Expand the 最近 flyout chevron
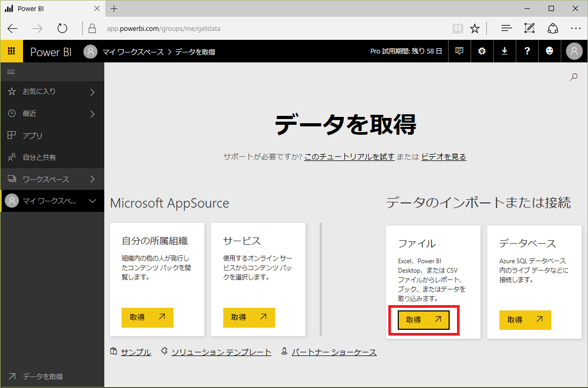This screenshot has height=388, width=588. click(93, 114)
